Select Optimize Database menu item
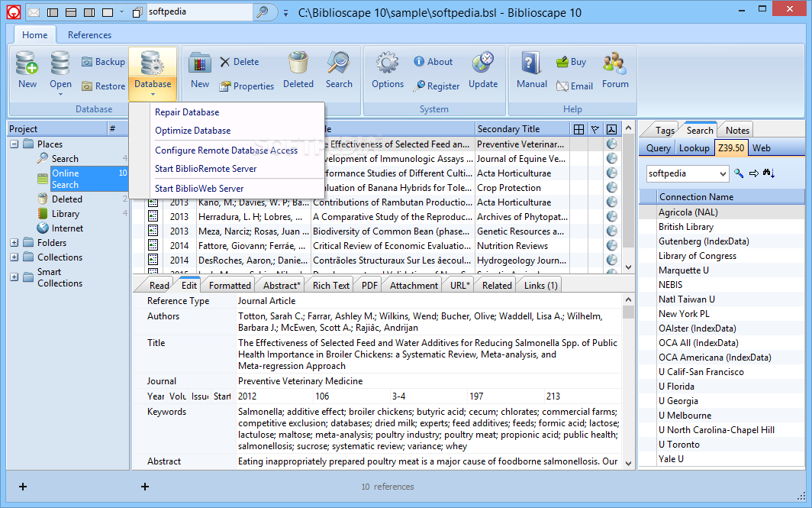The width and height of the screenshot is (812, 508). point(192,131)
